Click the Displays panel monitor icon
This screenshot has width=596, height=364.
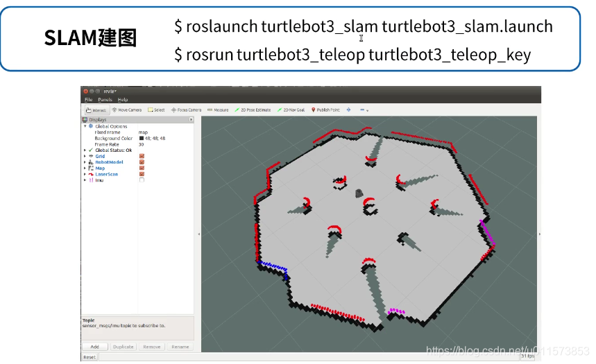[x=85, y=120]
